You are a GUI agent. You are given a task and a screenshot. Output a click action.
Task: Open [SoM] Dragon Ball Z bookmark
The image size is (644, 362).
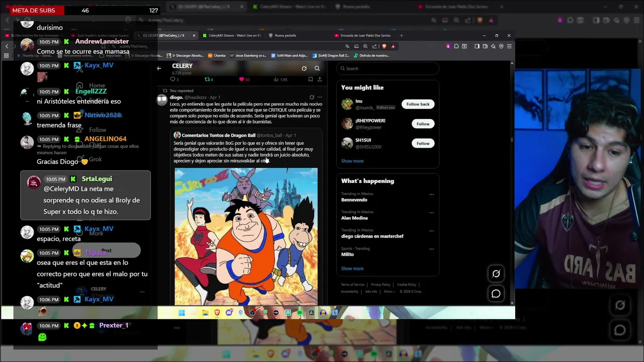(331, 55)
